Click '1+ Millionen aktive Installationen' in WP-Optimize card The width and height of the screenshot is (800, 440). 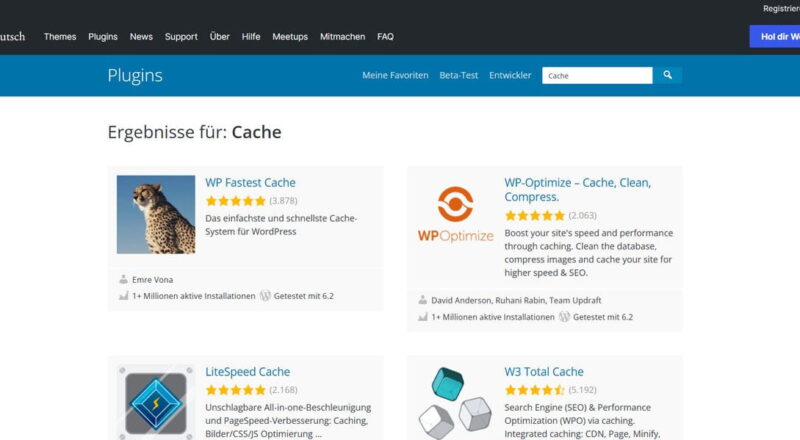tap(493, 317)
